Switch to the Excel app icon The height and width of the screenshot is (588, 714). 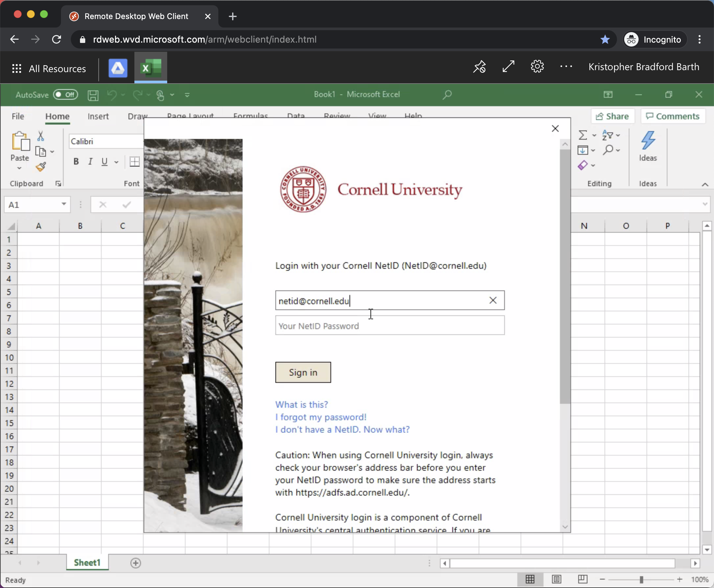(151, 68)
